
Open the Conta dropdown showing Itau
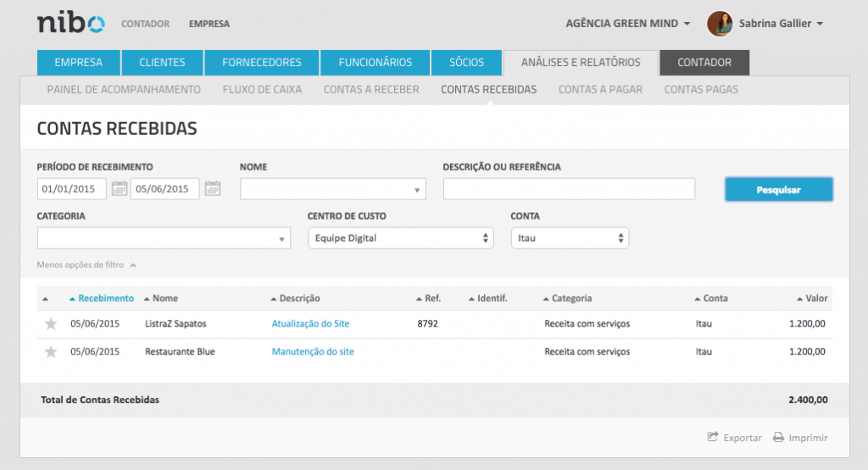[570, 238]
